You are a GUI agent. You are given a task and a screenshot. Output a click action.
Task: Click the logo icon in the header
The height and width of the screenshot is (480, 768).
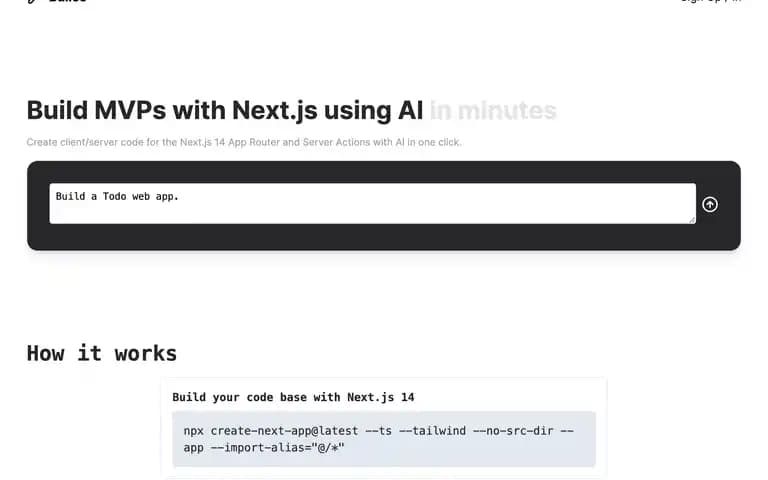pyautogui.click(x=32, y=1)
